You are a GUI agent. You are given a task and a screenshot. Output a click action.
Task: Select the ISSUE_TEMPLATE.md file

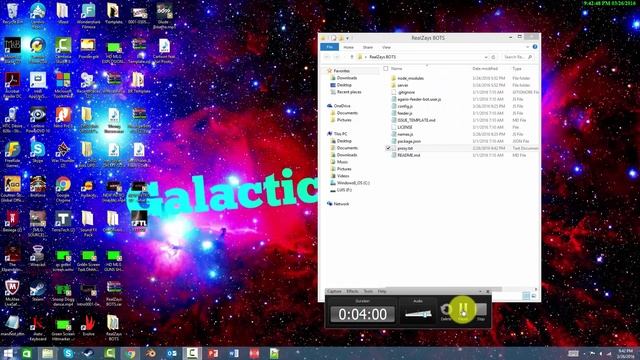416,120
